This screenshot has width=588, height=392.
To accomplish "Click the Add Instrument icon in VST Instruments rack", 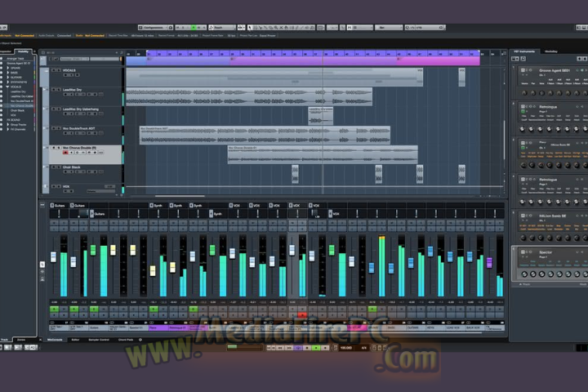I will (x=514, y=59).
